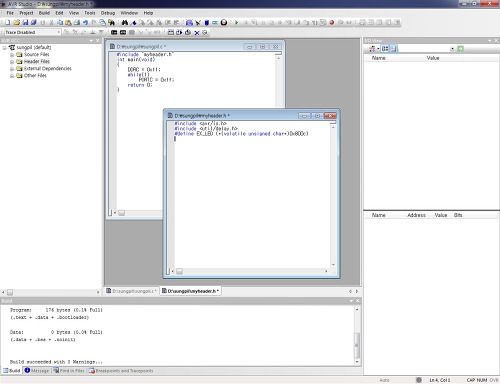Click the 'PORTC = 0xff;' code line
The width and height of the screenshot is (500, 384).
[x=156, y=80]
